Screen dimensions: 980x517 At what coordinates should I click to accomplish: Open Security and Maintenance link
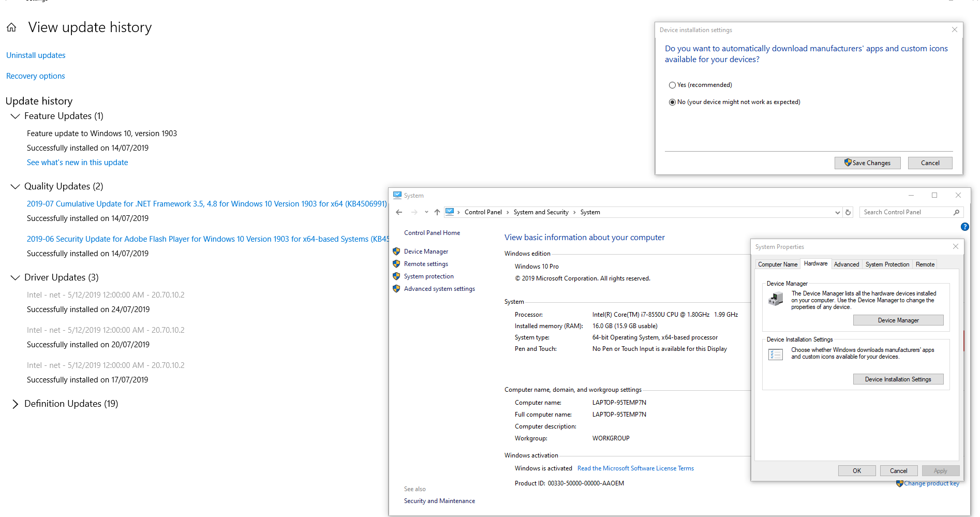(439, 501)
